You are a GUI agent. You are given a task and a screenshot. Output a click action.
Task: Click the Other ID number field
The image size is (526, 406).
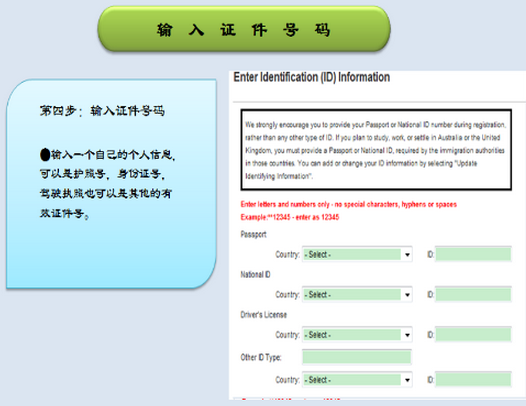[x=473, y=380]
